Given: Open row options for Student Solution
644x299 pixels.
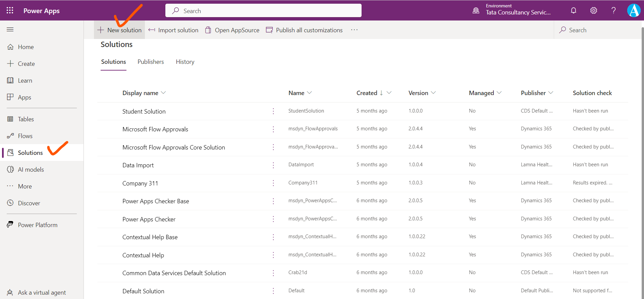Looking at the screenshot, I should (x=273, y=111).
